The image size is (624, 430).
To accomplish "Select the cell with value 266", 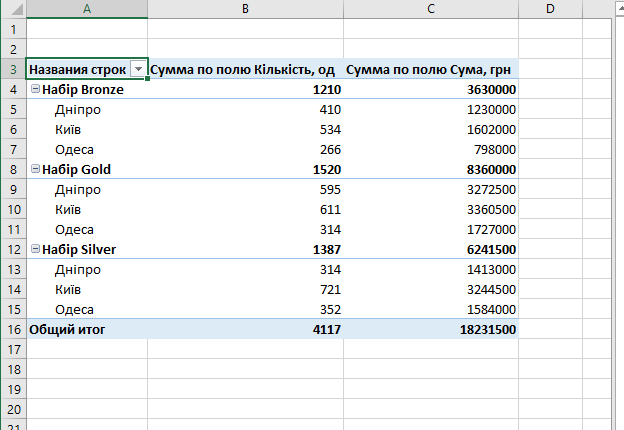I will 245,149.
